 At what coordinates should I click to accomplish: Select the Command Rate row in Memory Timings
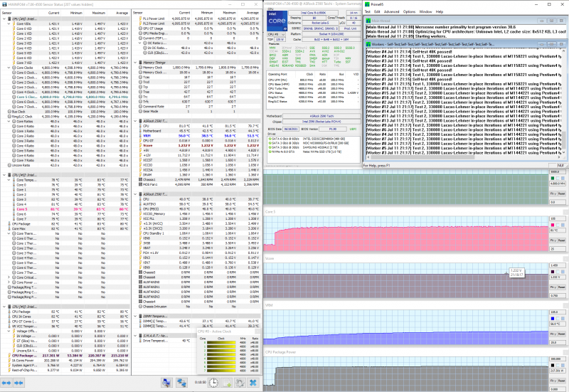point(197,107)
